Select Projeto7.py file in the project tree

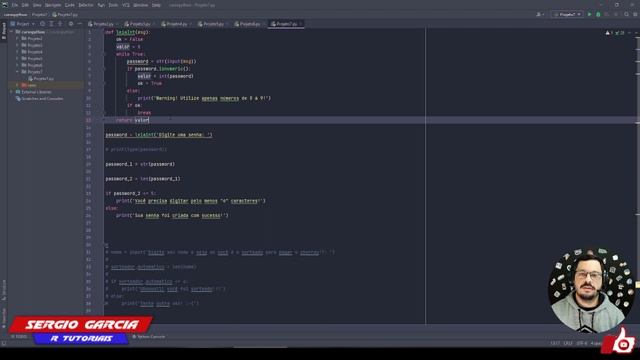(41, 78)
